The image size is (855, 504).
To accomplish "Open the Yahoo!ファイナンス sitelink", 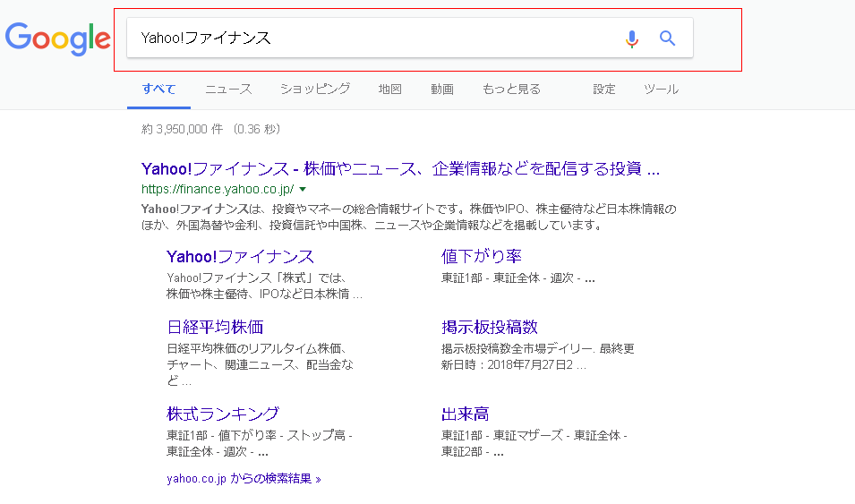I will pos(240,257).
